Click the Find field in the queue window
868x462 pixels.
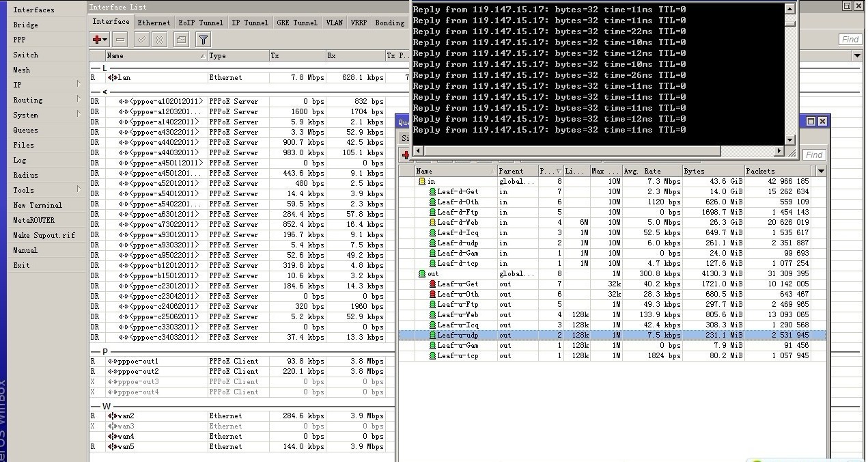(814, 155)
